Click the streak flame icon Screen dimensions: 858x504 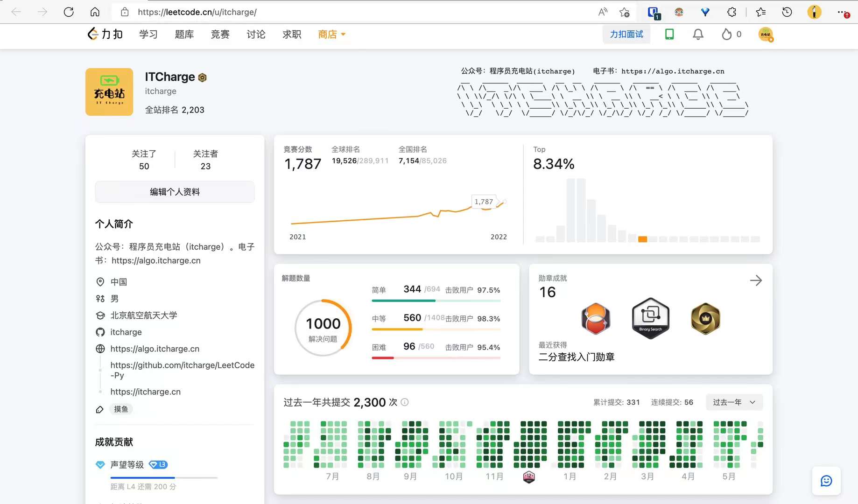[726, 34]
